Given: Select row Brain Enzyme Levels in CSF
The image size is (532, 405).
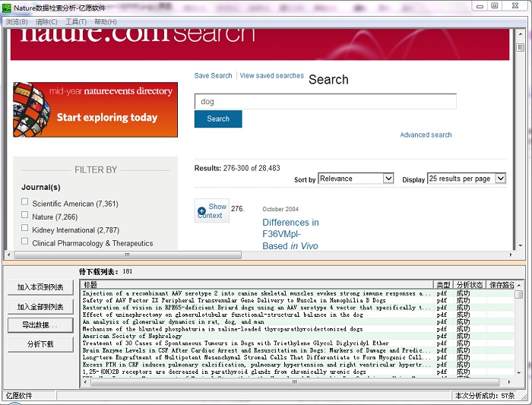Looking at the screenshot, I should (x=298, y=350).
